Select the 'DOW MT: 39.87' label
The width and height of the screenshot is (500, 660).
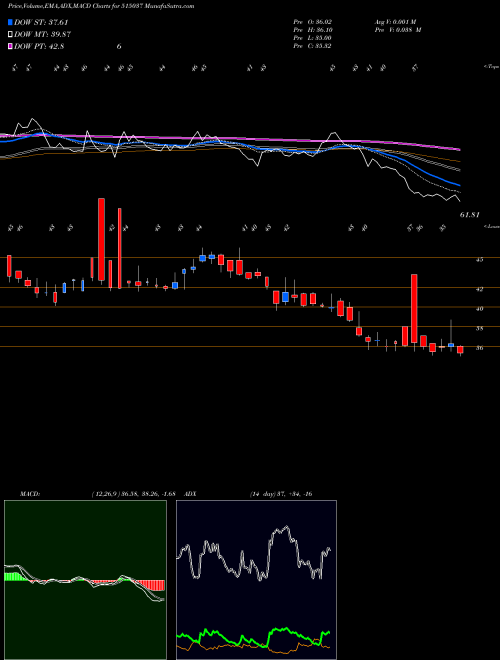point(42,35)
